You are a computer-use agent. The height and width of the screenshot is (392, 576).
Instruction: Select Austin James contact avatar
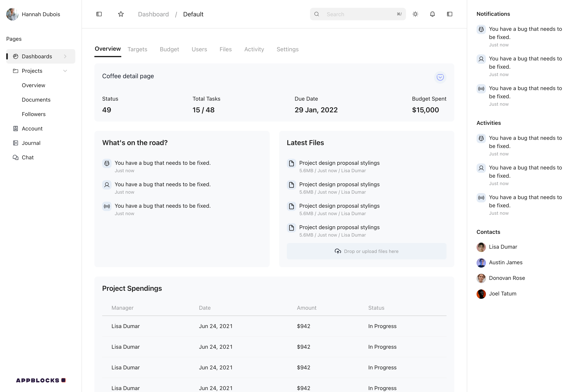coord(481,263)
